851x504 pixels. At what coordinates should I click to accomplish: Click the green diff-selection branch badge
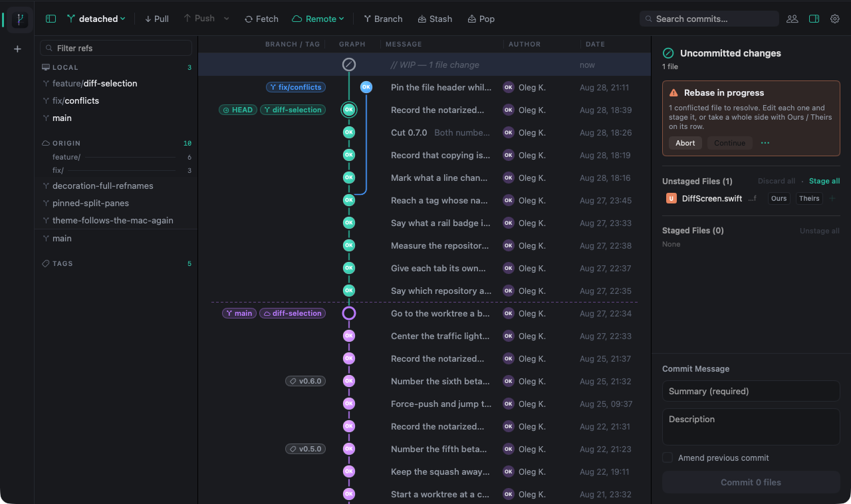tap(293, 110)
